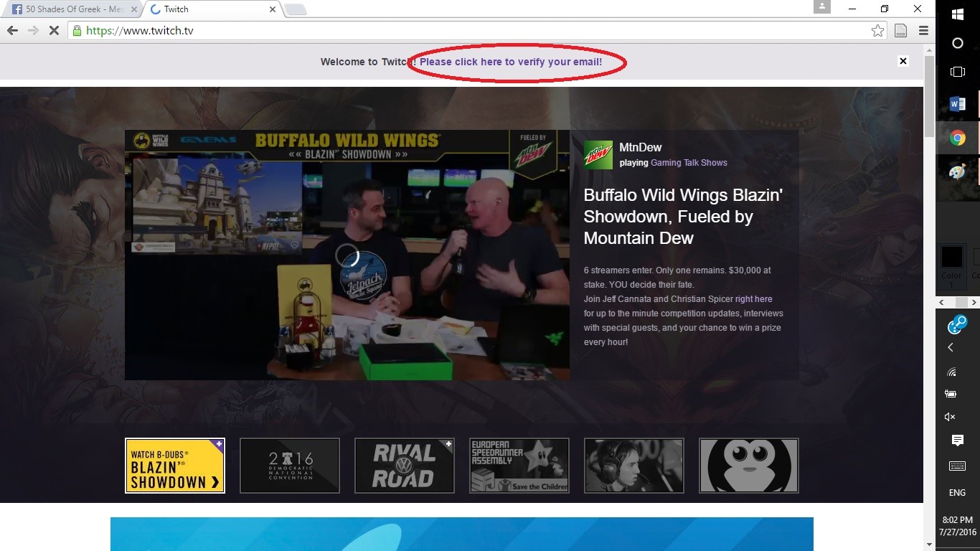Screen dimensions: 980x551
Task: Follow the 'right here' link in the description
Action: (753, 299)
